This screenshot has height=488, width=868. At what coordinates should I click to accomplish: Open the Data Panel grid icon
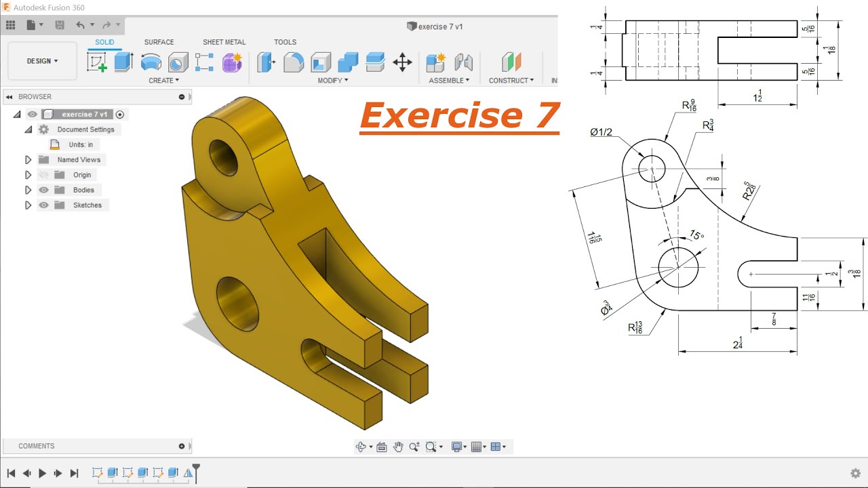coord(10,25)
